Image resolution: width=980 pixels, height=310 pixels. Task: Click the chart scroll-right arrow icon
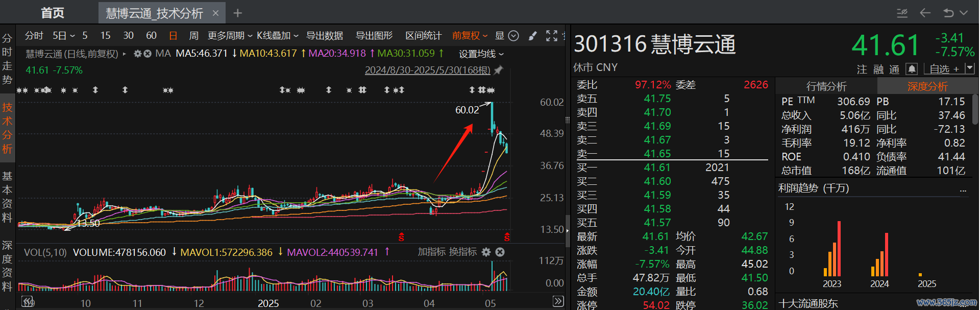coord(558,301)
